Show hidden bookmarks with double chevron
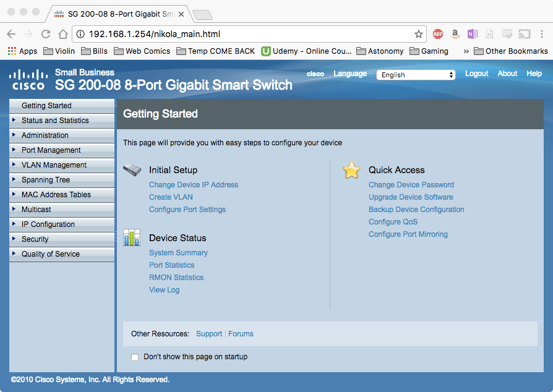This screenshot has width=553, height=392. coord(466,51)
